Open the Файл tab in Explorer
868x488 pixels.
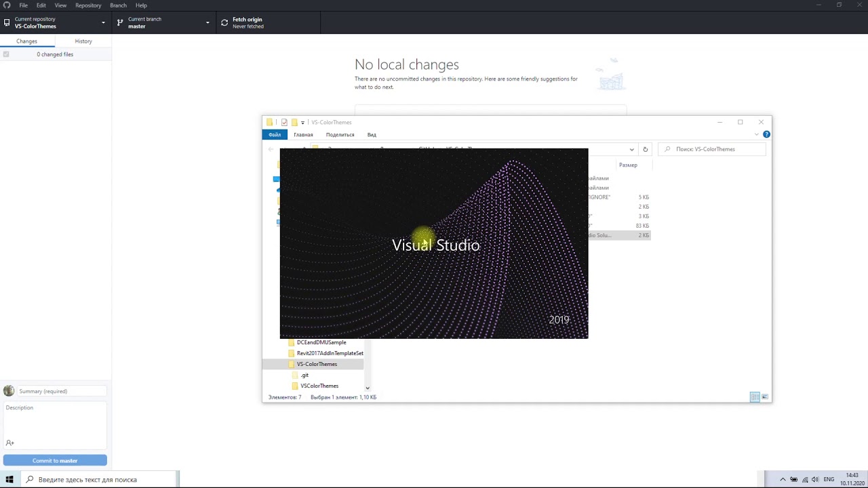pos(275,134)
